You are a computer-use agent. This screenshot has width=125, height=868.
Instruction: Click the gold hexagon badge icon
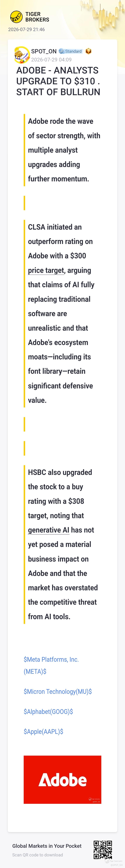[x=88, y=51]
